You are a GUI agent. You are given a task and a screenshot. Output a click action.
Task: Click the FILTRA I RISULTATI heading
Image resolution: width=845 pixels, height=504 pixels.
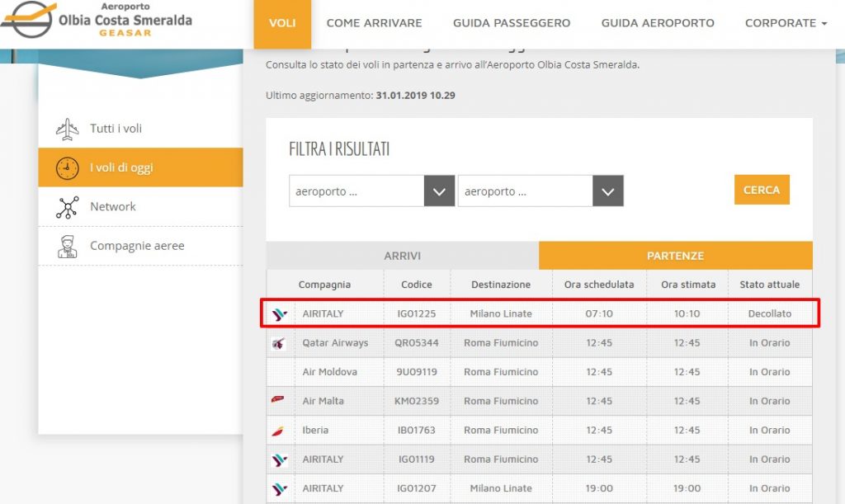(339, 149)
